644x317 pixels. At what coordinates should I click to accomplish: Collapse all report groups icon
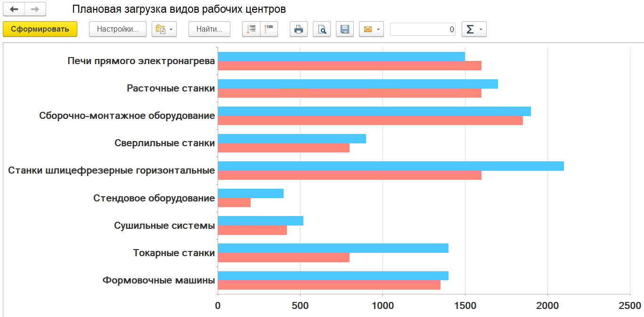click(x=269, y=29)
